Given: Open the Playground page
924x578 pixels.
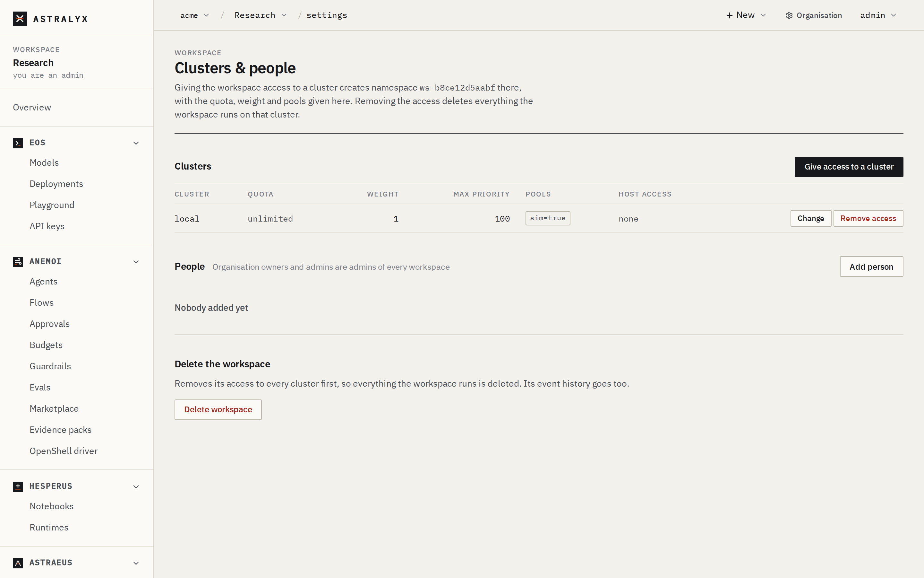Looking at the screenshot, I should pyautogui.click(x=52, y=205).
